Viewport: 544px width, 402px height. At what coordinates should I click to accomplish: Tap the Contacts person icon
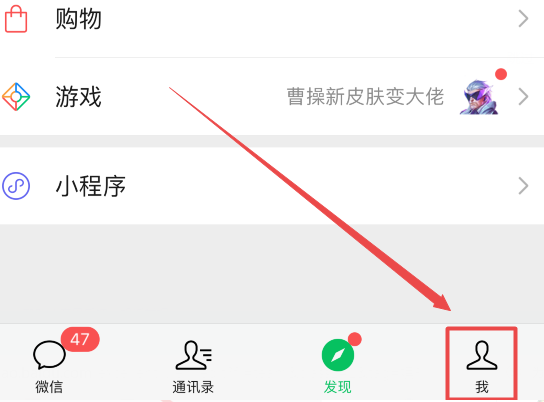194,356
